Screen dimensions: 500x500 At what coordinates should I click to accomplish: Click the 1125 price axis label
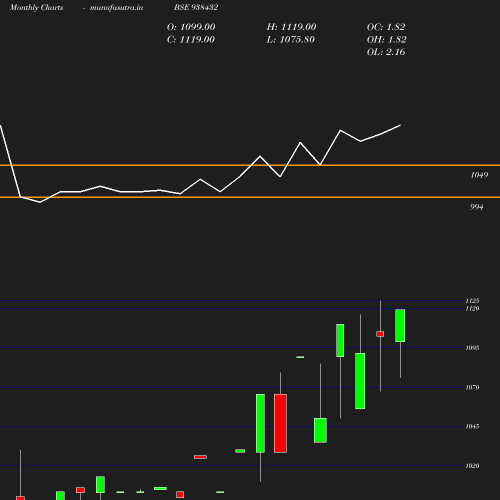click(472, 301)
